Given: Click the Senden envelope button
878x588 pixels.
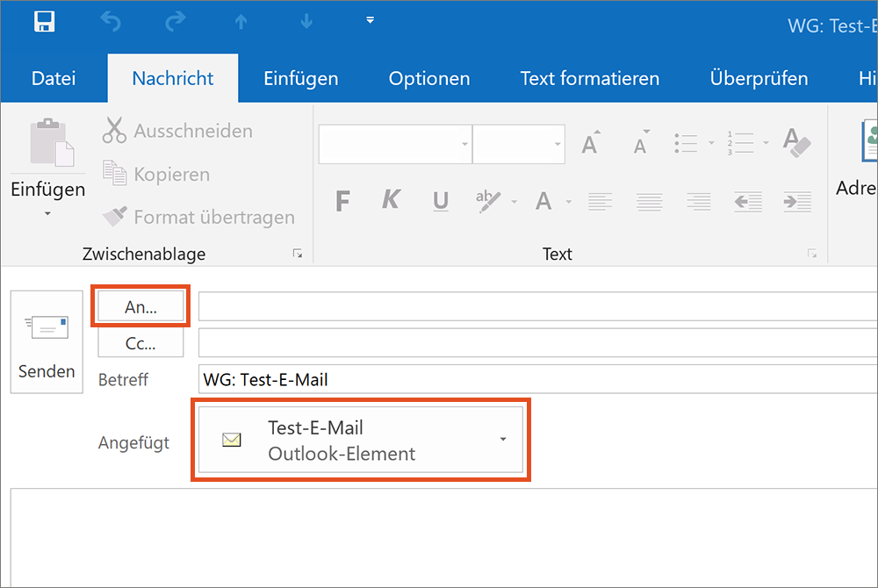Looking at the screenshot, I should pos(47,342).
